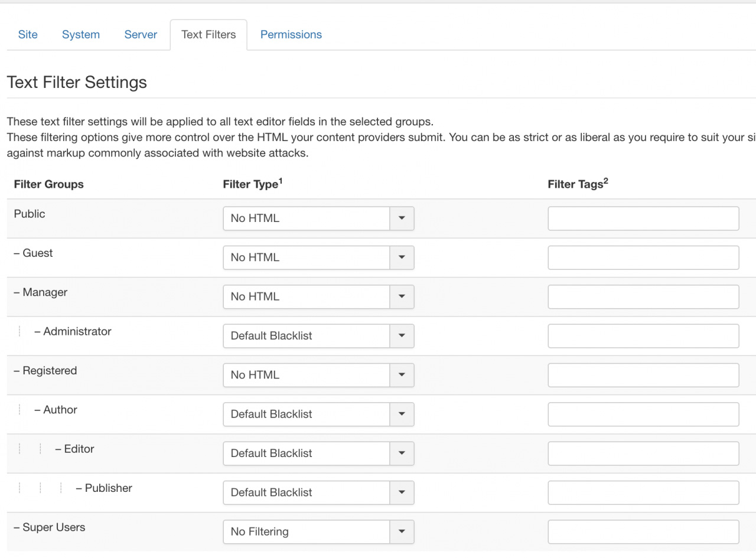This screenshot has width=756, height=558.
Task: Open Manager filter type dropdown
Action: (x=318, y=296)
